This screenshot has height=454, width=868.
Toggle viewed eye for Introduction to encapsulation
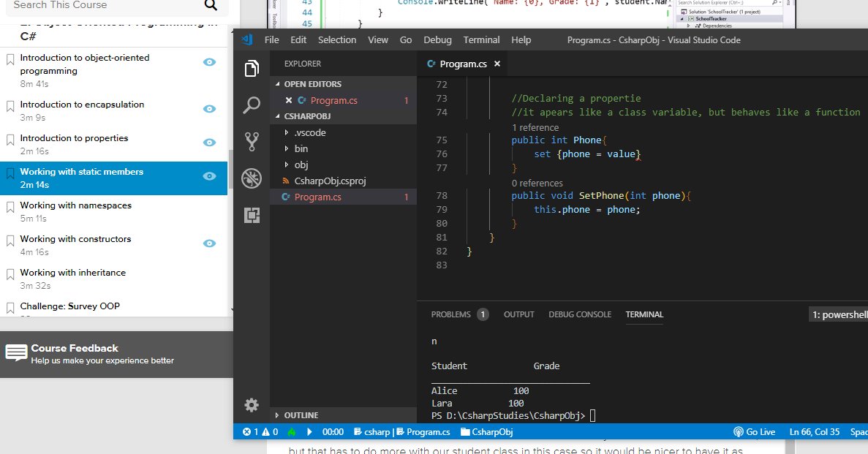pyautogui.click(x=209, y=109)
